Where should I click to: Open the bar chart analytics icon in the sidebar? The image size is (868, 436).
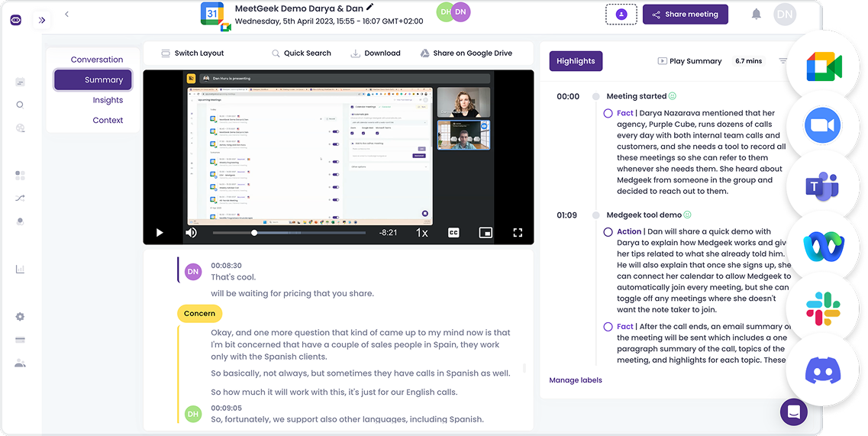[x=20, y=270]
